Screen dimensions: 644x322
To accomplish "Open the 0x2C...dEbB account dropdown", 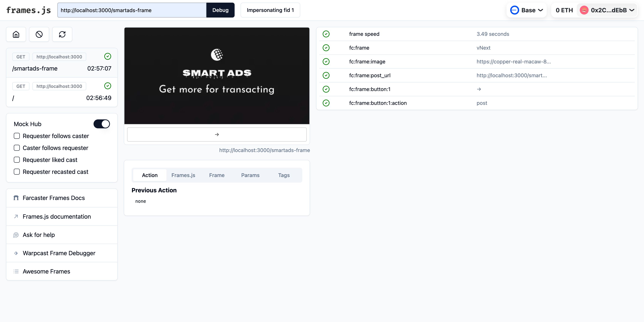I will pyautogui.click(x=607, y=10).
